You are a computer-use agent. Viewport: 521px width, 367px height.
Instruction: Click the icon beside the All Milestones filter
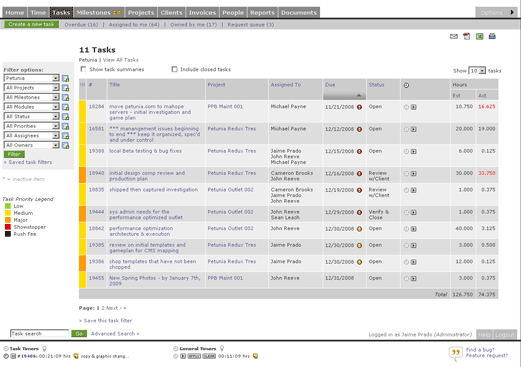pyautogui.click(x=65, y=98)
